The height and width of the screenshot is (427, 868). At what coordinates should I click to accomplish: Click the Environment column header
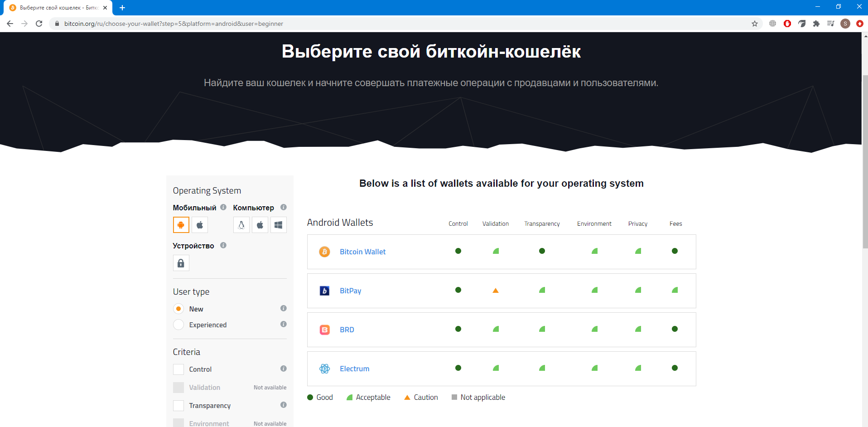(594, 223)
